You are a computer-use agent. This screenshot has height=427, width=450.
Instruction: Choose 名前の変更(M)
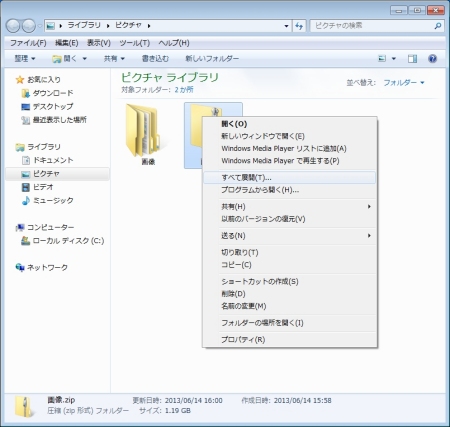pyautogui.click(x=289, y=306)
